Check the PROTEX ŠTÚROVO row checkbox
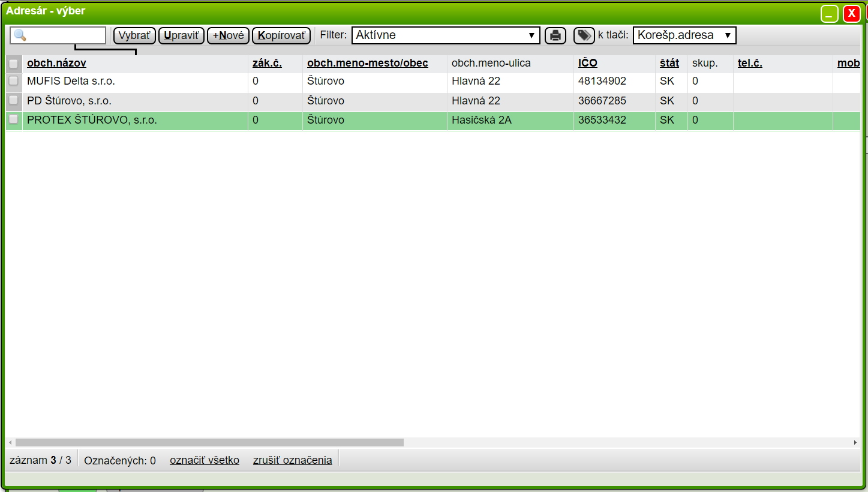 pyautogui.click(x=14, y=119)
